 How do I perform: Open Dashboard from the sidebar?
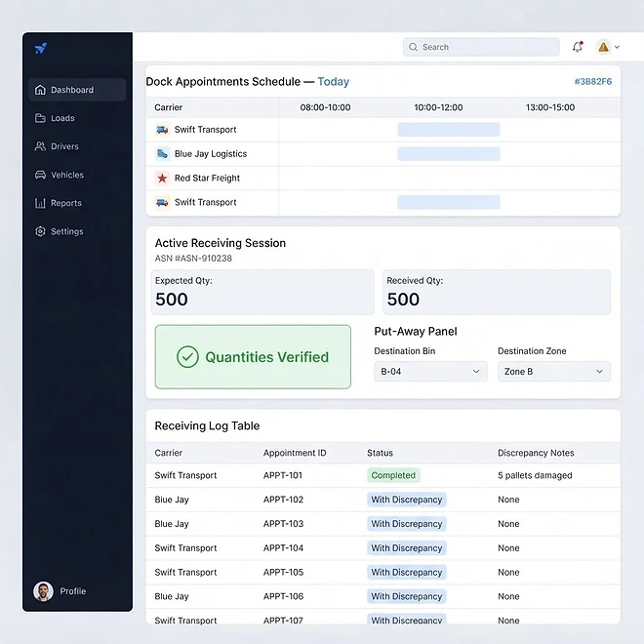[x=77, y=90]
